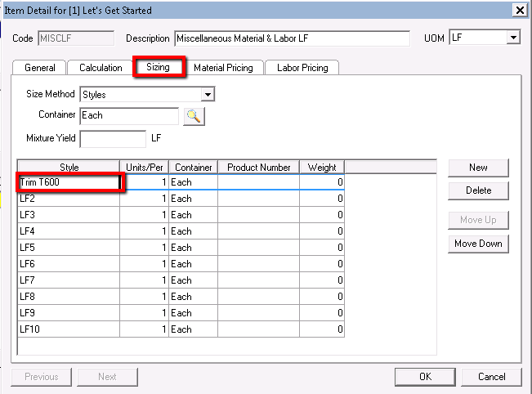Click the Units/Per column header
The width and height of the screenshot is (532, 394).
(x=144, y=168)
